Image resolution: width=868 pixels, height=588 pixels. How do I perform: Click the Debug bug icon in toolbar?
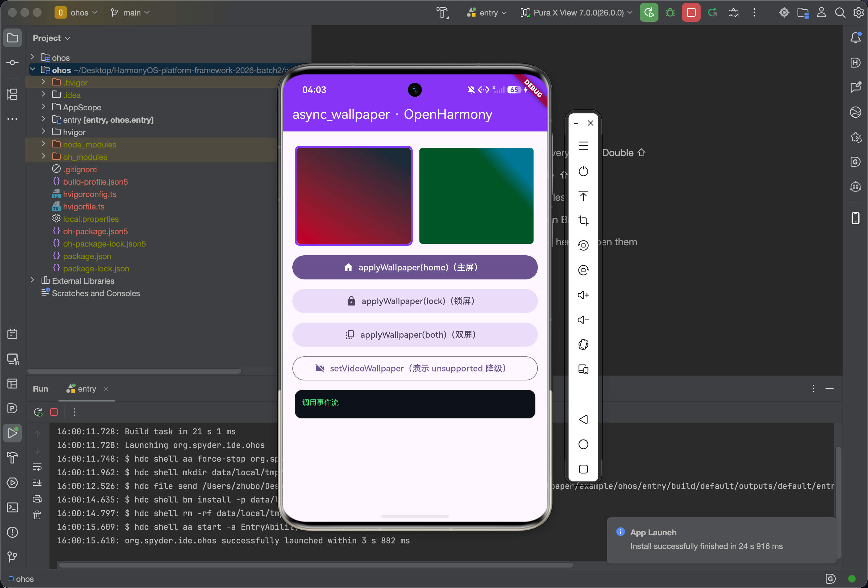pyautogui.click(x=670, y=13)
